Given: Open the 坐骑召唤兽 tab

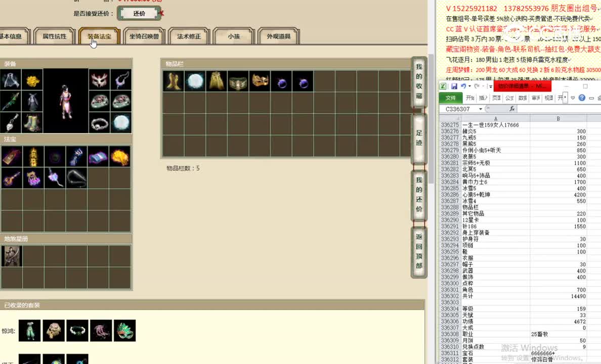Looking at the screenshot, I should point(144,36).
